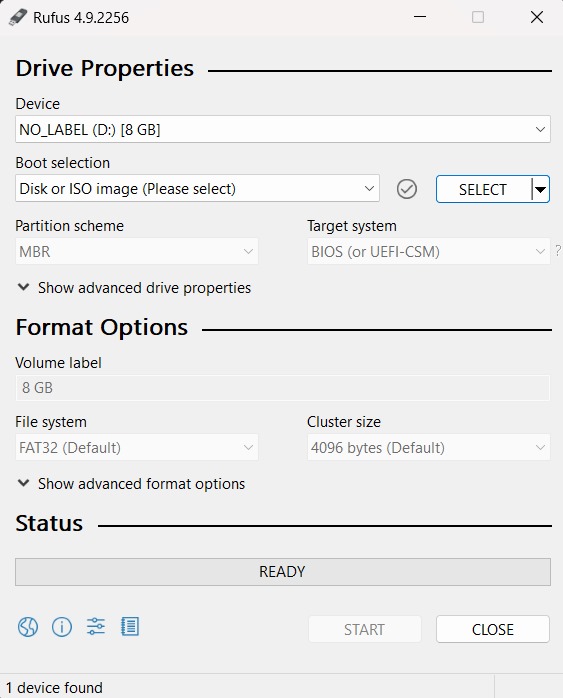This screenshot has height=698, width=563.
Task: Expand Show advanced format options
Action: point(131,483)
